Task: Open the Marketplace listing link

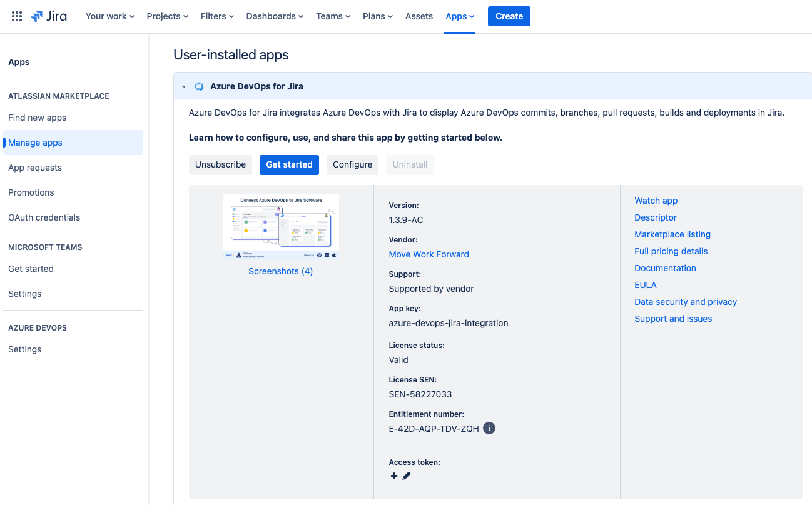Action: click(x=672, y=234)
